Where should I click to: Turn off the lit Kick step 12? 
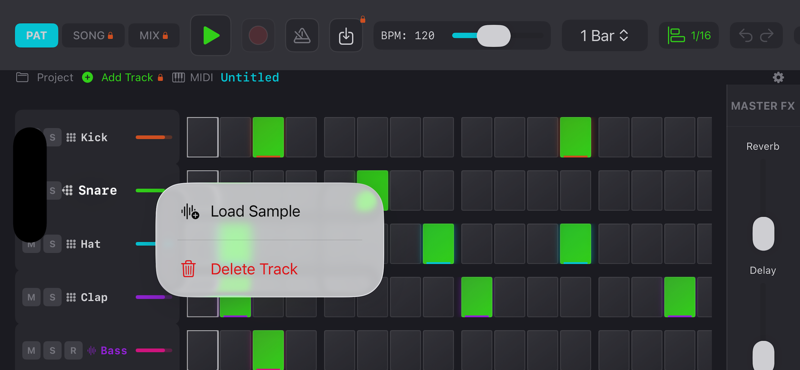(x=576, y=137)
